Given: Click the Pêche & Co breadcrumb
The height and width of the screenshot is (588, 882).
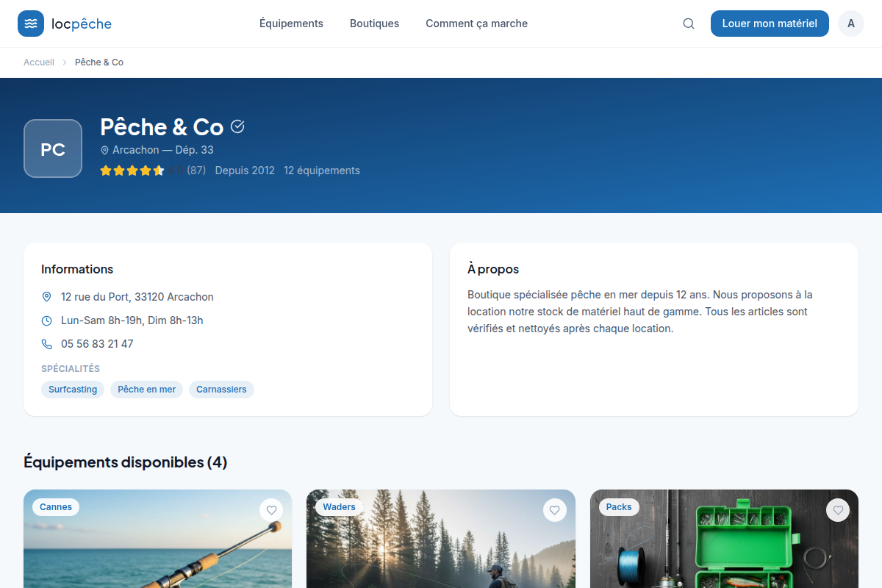Looking at the screenshot, I should [99, 62].
